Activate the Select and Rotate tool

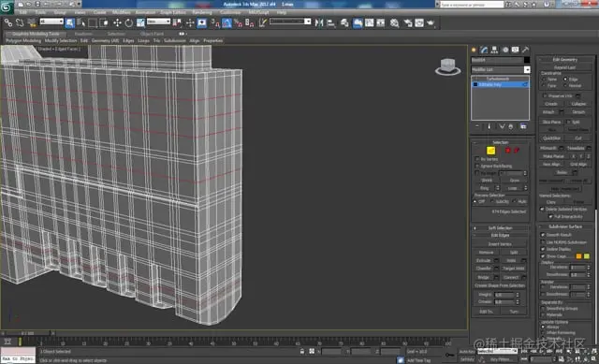coord(129,23)
